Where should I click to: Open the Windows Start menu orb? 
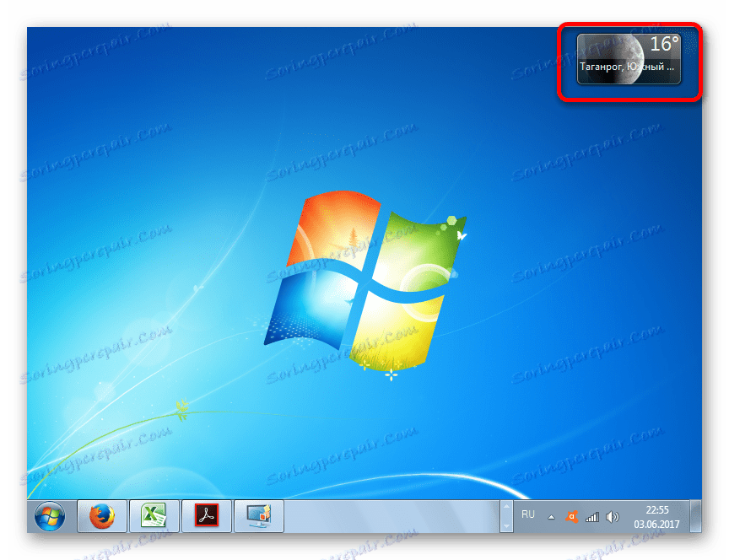pos(50,516)
